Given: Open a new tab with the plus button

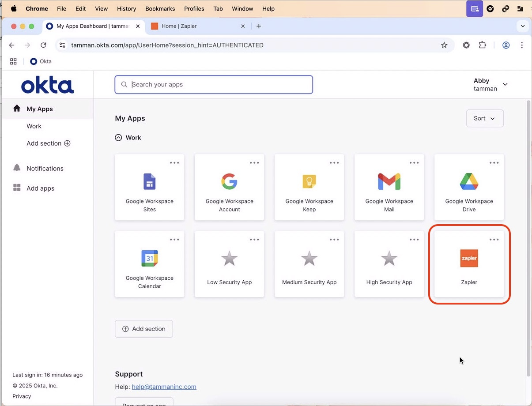Looking at the screenshot, I should pos(259,26).
